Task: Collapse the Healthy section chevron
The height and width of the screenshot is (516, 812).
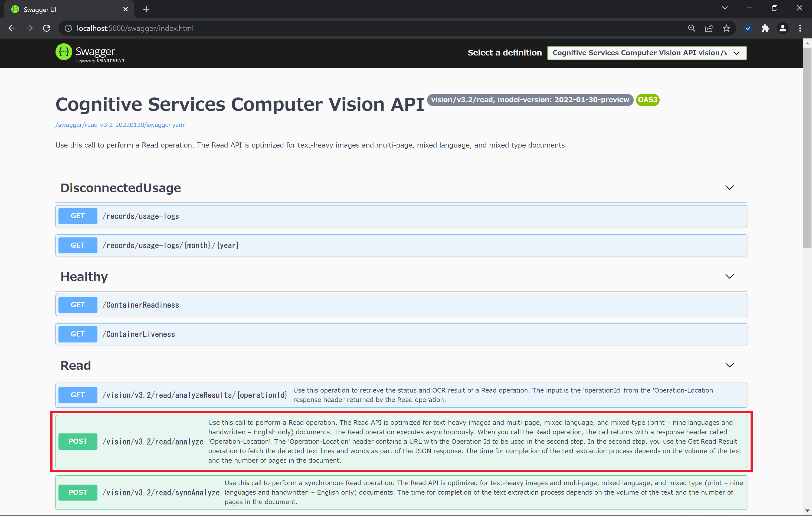Action: pos(729,277)
